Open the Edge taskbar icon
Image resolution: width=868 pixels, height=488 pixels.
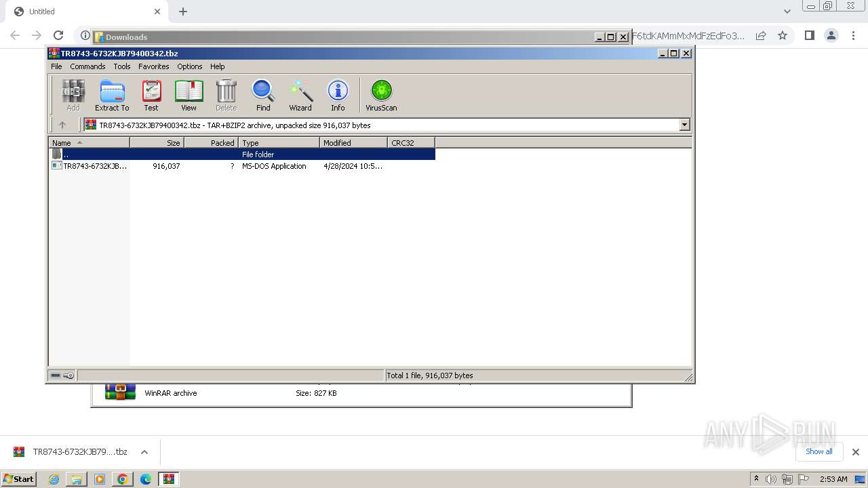(146, 479)
